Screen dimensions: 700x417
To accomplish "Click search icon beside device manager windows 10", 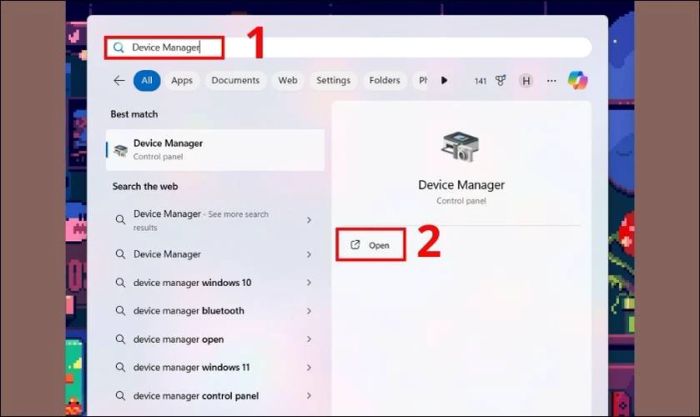I will pyautogui.click(x=120, y=283).
